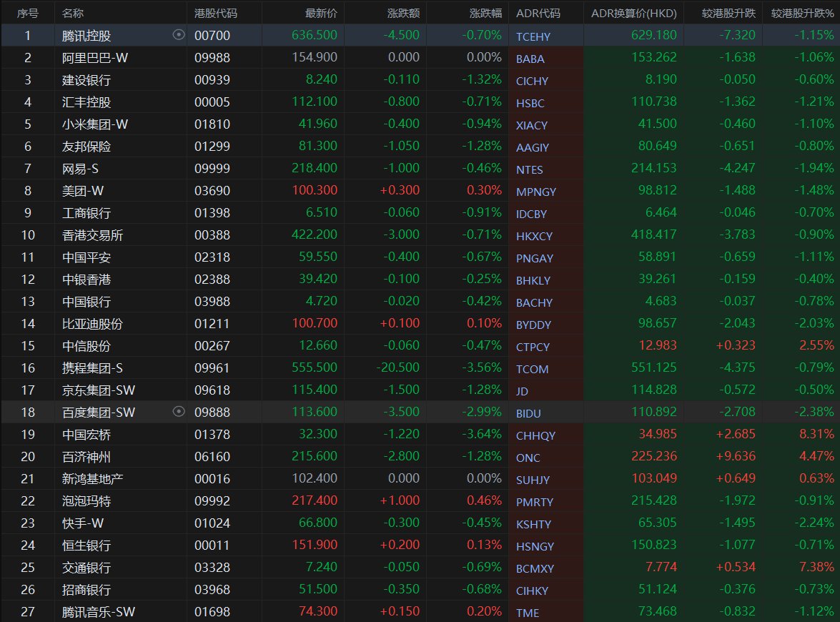
Task: Click the ONC ADR code for 百济神州
Action: click(528, 458)
